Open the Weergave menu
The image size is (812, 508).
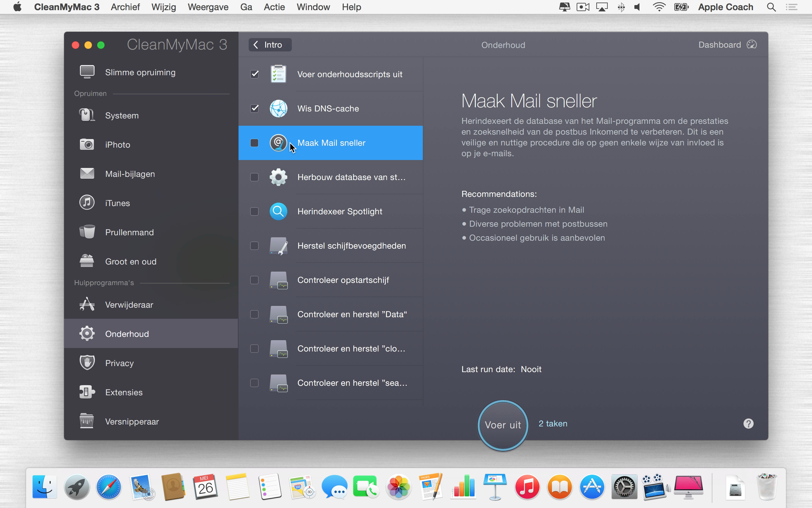click(208, 7)
